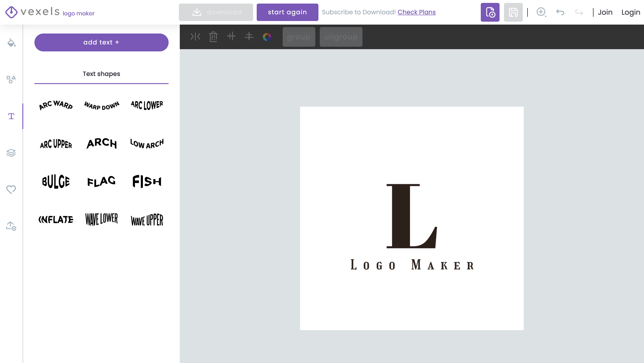Click the center horizontally align icon
This screenshot has height=363, width=644.
pos(249,36)
